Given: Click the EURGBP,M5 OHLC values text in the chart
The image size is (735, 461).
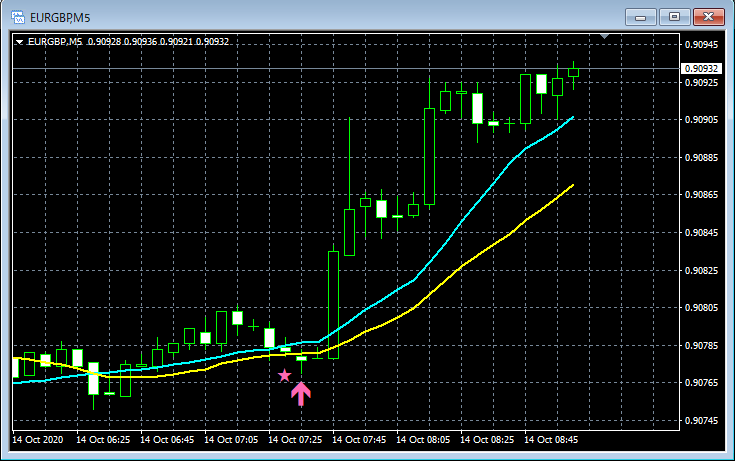Looking at the screenshot, I should [128, 42].
